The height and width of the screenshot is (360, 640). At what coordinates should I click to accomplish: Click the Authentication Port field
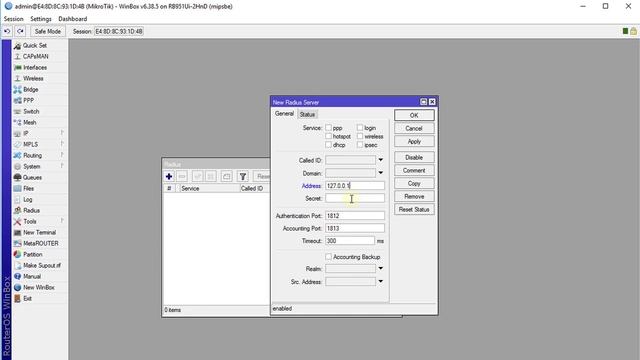coord(355,216)
